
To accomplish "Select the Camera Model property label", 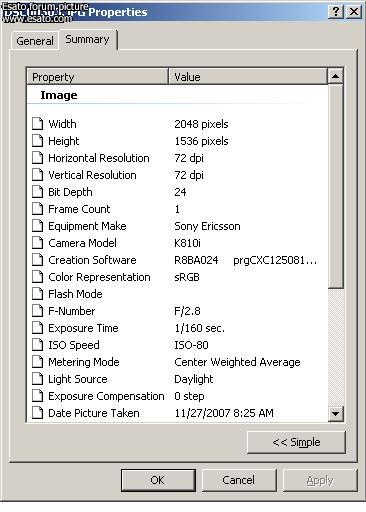I will click(82, 243).
